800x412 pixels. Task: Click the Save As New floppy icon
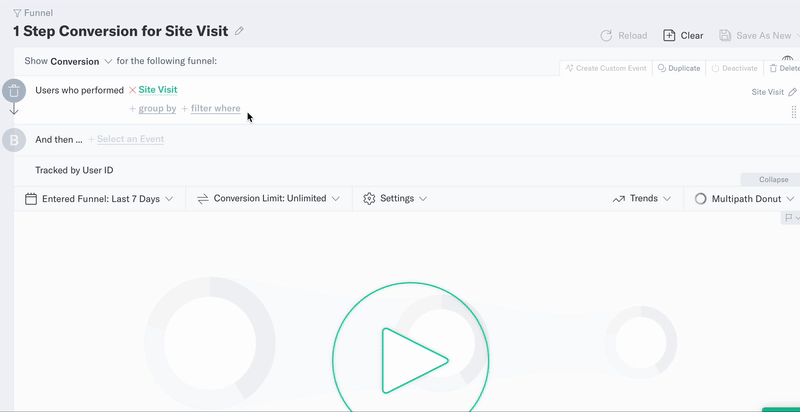point(725,35)
